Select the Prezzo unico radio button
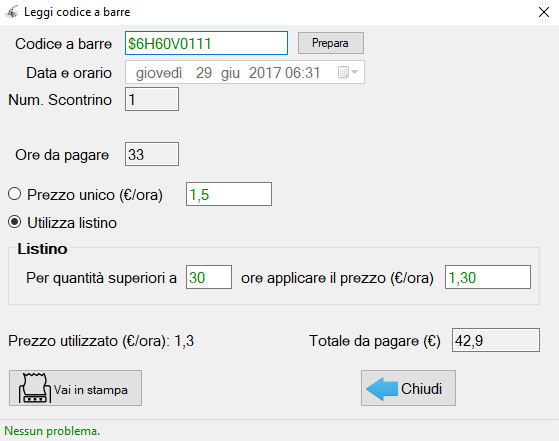This screenshot has width=559, height=441. 15,194
